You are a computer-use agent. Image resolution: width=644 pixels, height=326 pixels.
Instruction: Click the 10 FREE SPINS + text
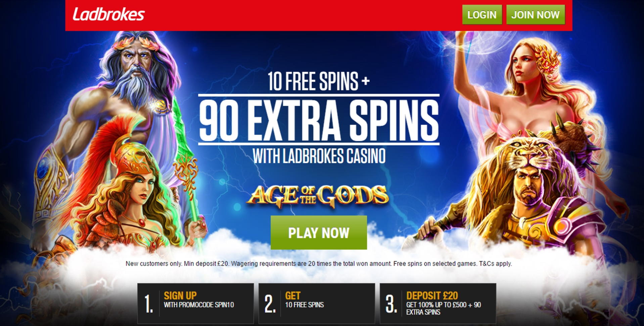coord(319,81)
